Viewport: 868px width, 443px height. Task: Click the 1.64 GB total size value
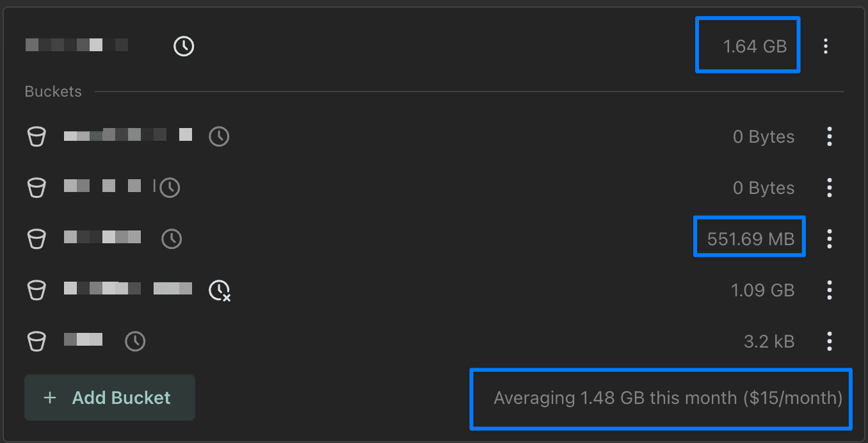pos(755,46)
